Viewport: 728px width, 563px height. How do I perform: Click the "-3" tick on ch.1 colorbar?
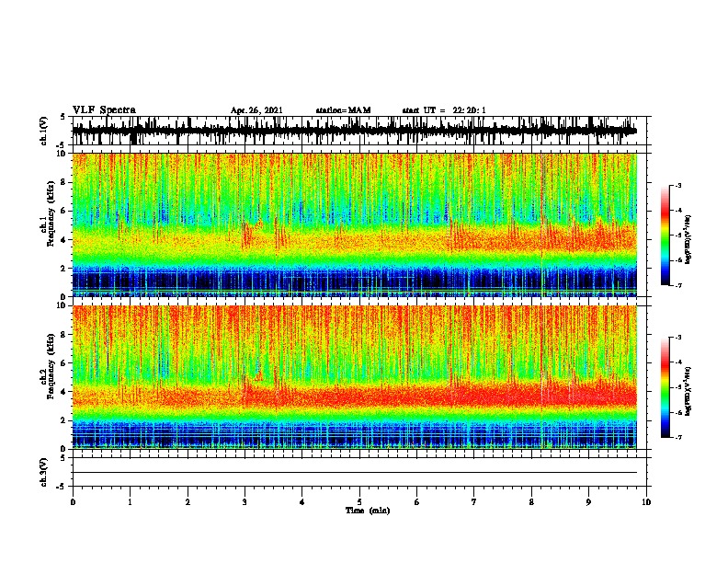pyautogui.click(x=677, y=185)
